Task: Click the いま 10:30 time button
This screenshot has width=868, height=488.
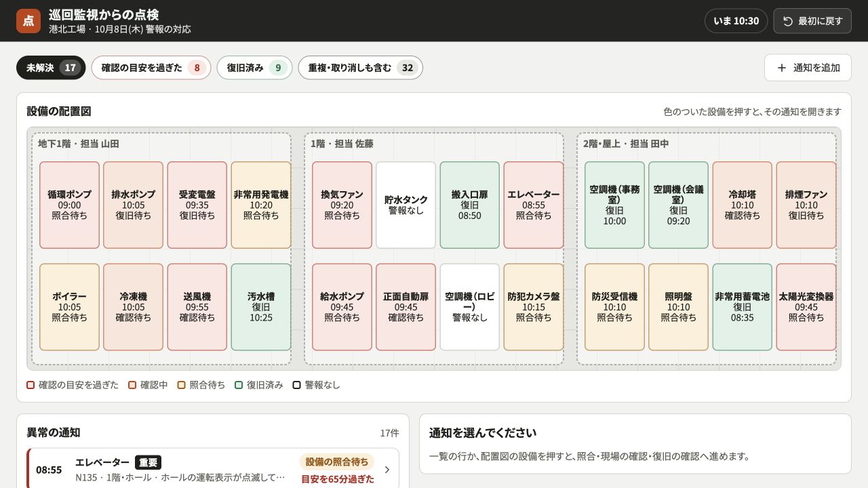Action: click(x=736, y=21)
